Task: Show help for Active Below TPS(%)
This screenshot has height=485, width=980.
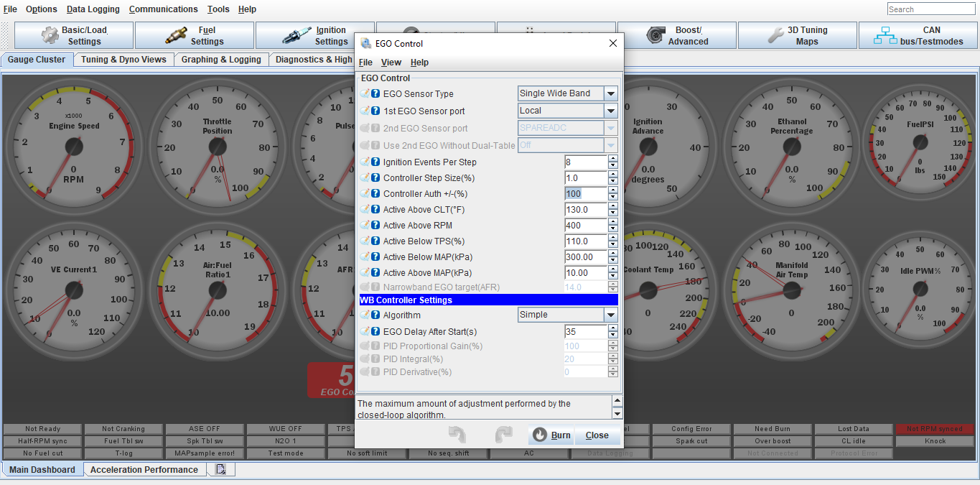Action: coord(375,241)
